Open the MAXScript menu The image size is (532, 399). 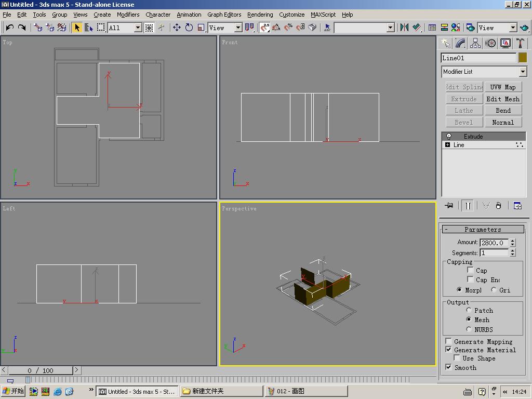point(323,15)
